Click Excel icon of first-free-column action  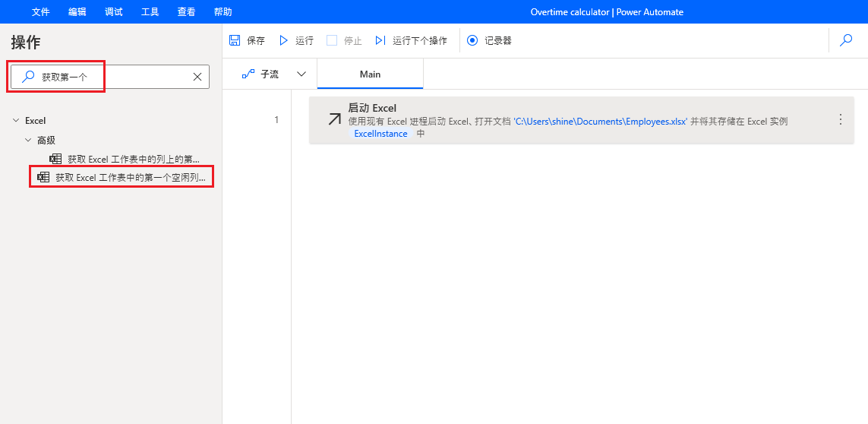(43, 177)
